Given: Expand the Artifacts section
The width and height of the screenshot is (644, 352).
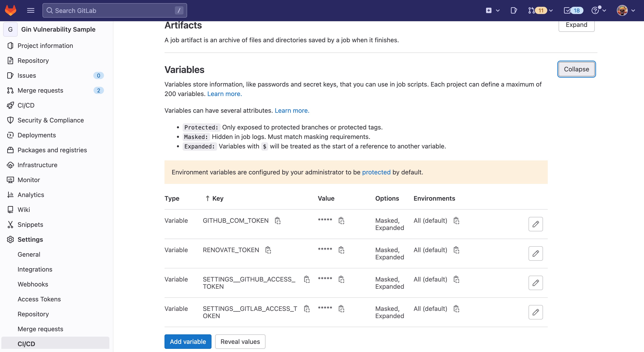Looking at the screenshot, I should [x=576, y=25].
